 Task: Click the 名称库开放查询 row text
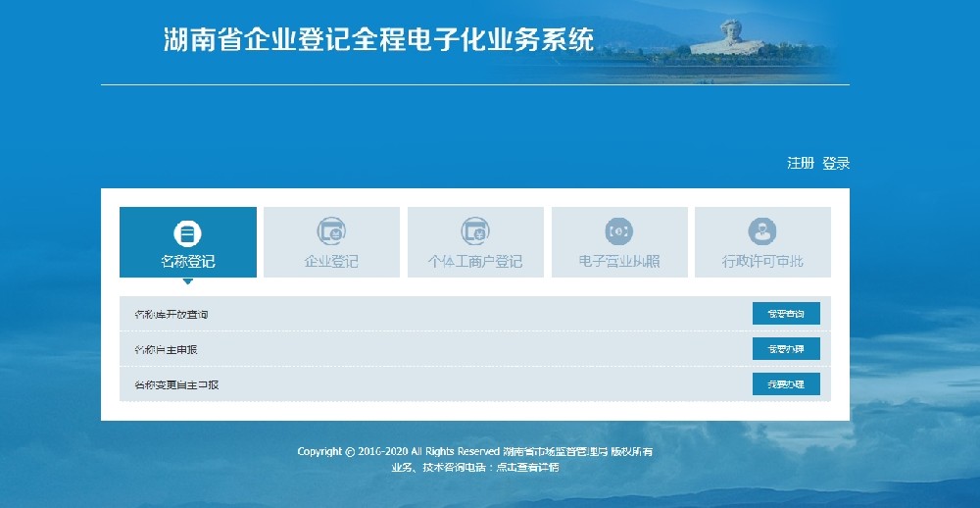(x=171, y=315)
